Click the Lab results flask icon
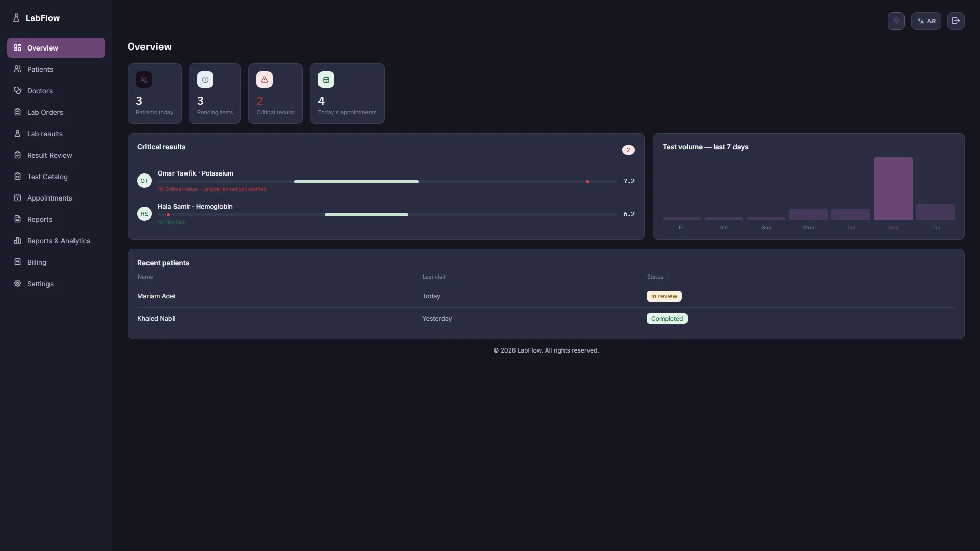The width and height of the screenshot is (980, 551). pos(17,133)
